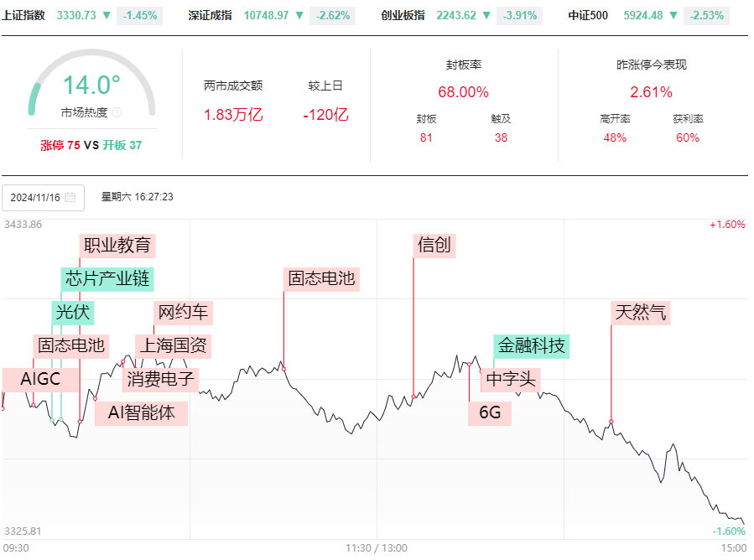Click the 芯片产业链 sector tag

(x=107, y=279)
